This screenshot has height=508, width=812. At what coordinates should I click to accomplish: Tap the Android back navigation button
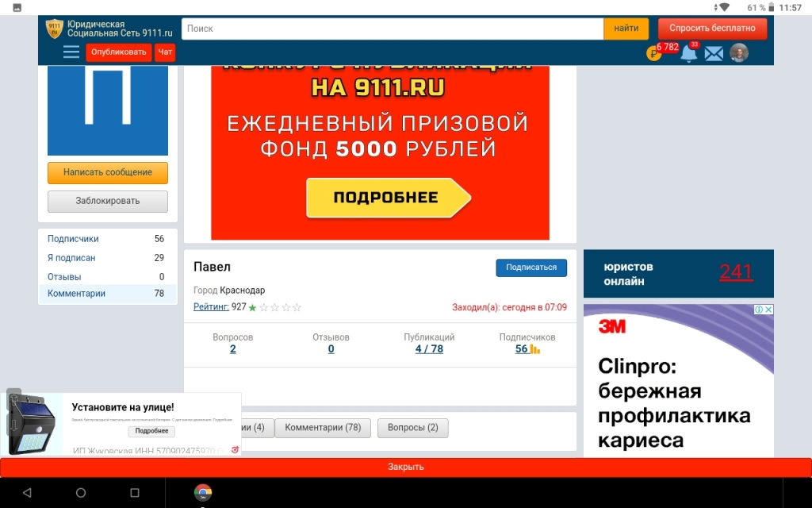tap(27, 493)
